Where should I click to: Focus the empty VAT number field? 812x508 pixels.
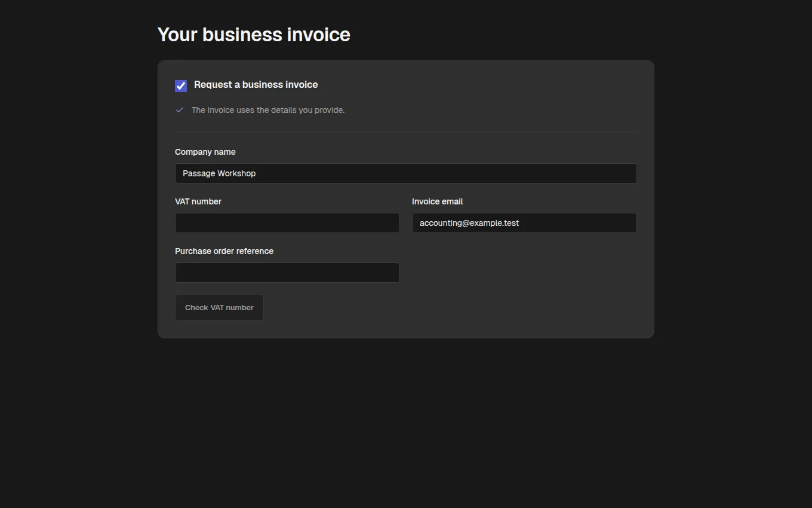coord(287,223)
